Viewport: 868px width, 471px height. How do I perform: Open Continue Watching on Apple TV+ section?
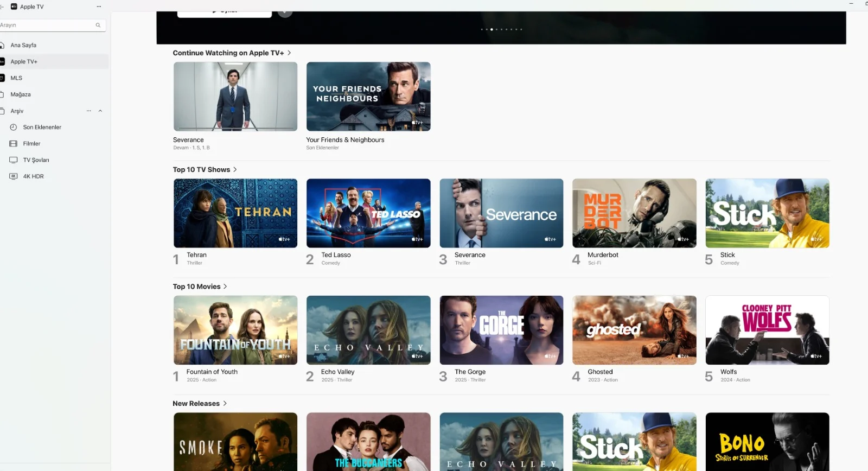tap(232, 53)
